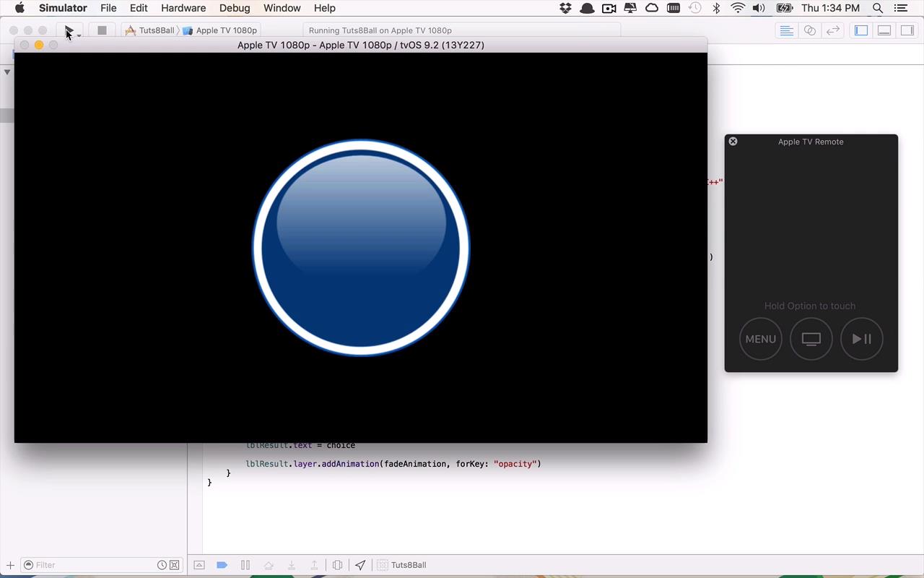Open the Window menu
The width and height of the screenshot is (924, 578).
pos(282,8)
